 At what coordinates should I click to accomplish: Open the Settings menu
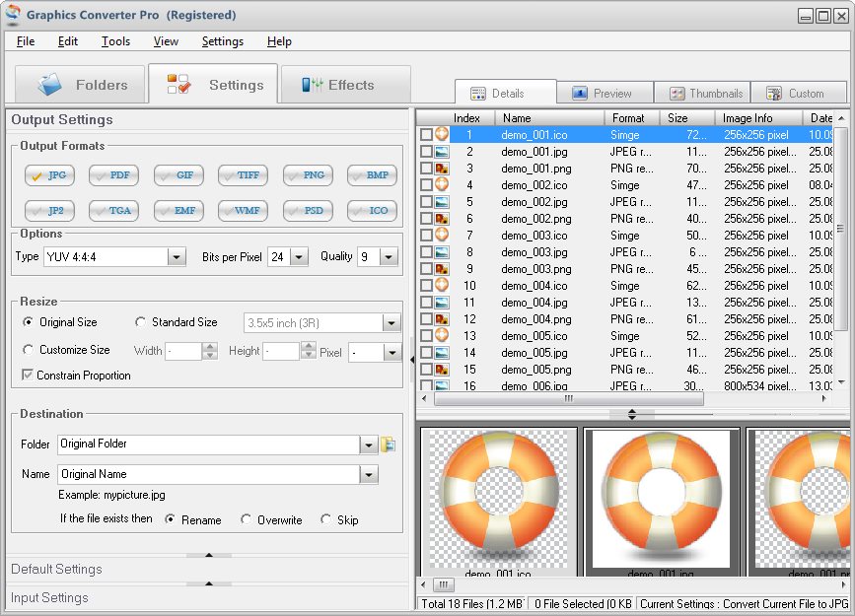pos(223,41)
